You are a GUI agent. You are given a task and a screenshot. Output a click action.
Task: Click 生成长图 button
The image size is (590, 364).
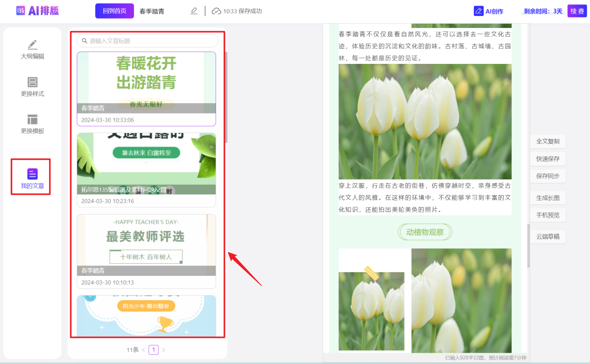548,198
